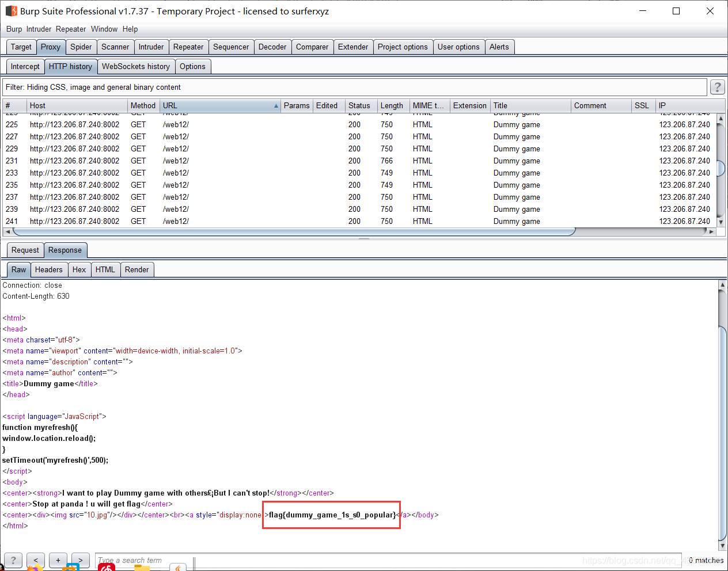Click length value 766 in table
The image size is (728, 571).
pyautogui.click(x=386, y=161)
